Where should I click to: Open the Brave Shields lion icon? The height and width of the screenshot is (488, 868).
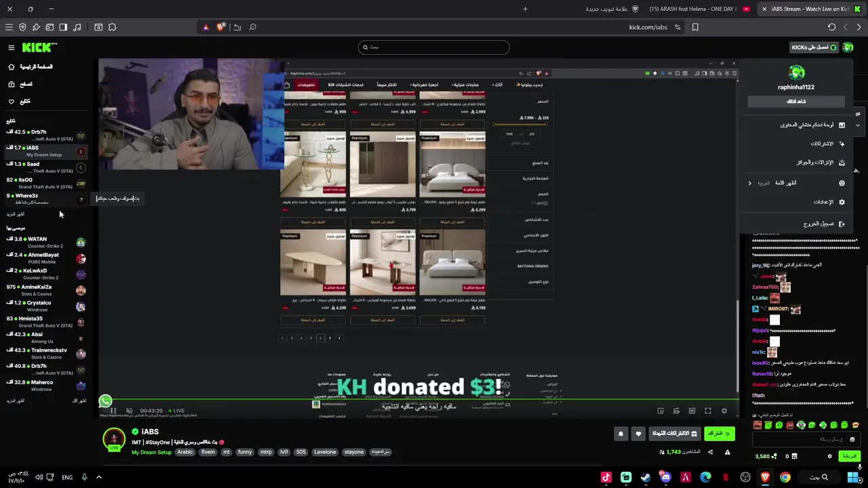click(x=220, y=27)
